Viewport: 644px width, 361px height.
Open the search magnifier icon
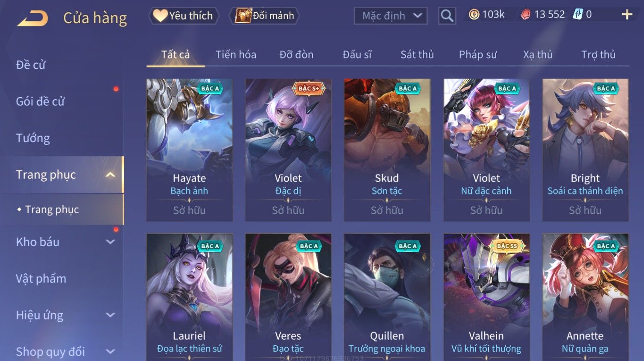click(447, 16)
